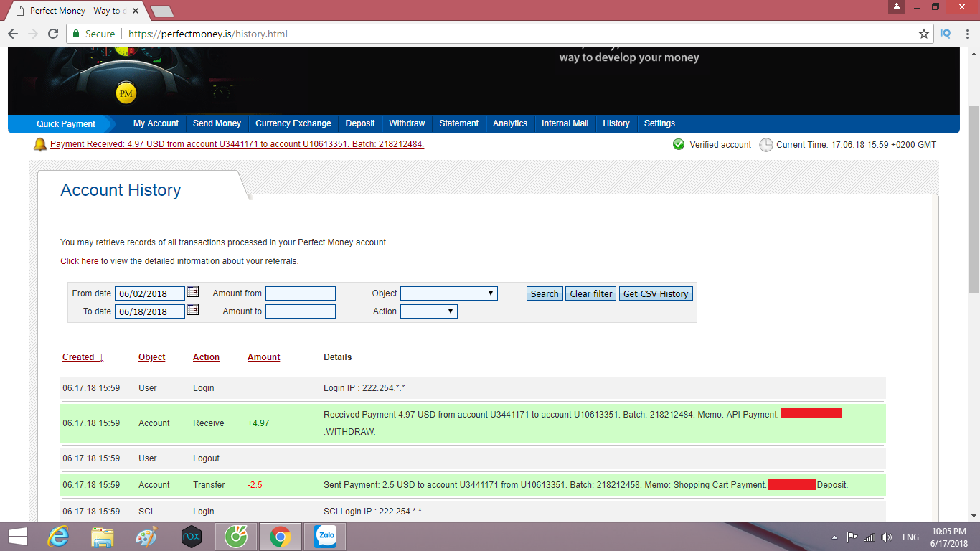Open the Object filter dropdown
Viewport: 980px width, 551px height.
(448, 293)
